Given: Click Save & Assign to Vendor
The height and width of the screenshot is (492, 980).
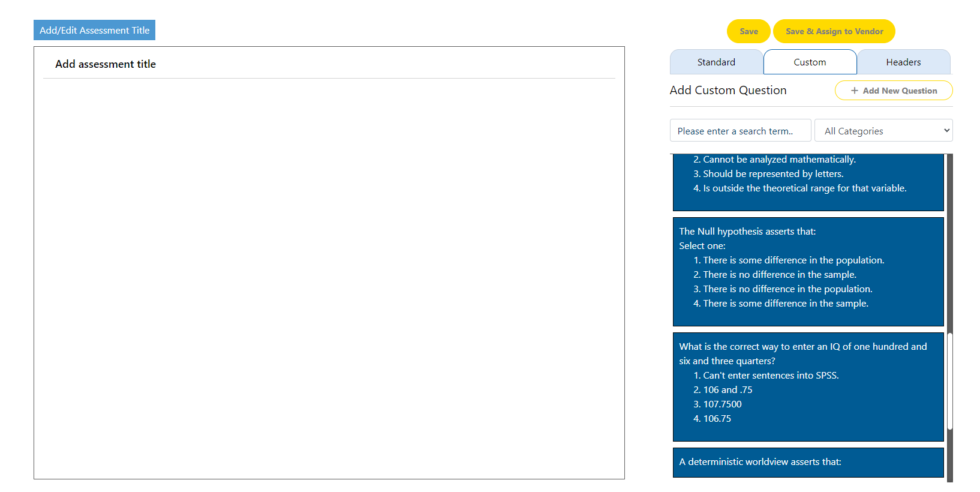Looking at the screenshot, I should tap(834, 31).
